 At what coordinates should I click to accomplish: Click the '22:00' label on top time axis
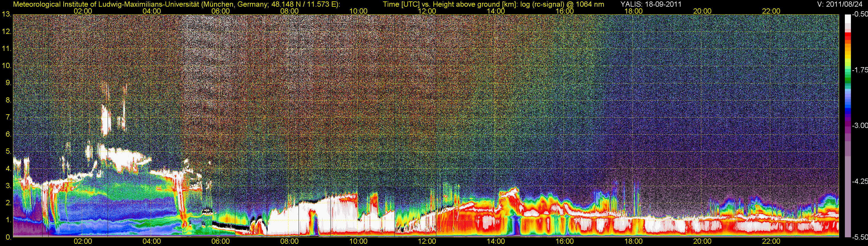(771, 11)
